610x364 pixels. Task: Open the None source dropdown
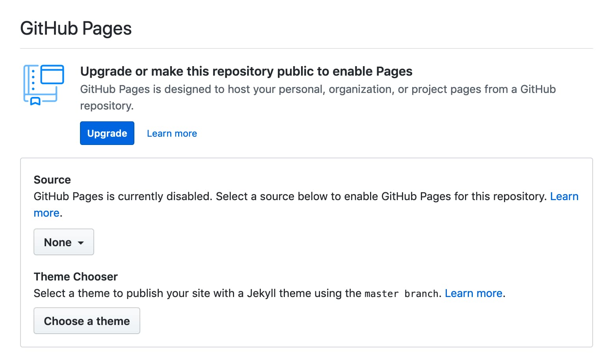click(63, 242)
